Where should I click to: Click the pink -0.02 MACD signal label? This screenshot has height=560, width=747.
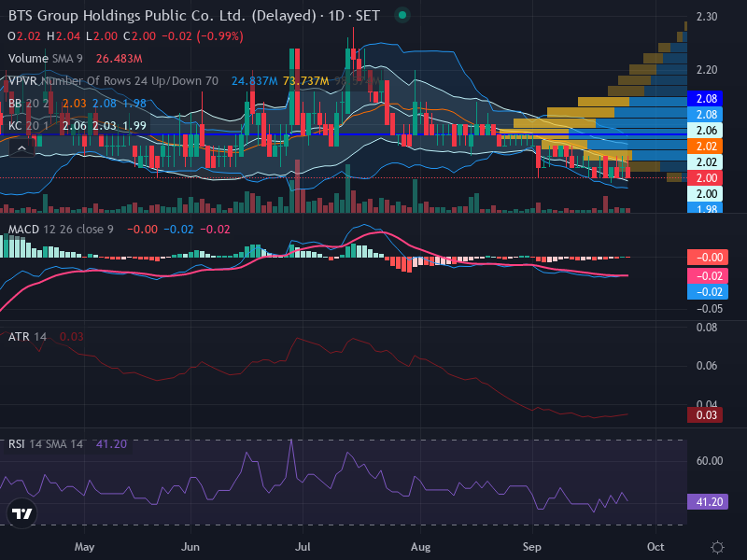tap(708, 276)
